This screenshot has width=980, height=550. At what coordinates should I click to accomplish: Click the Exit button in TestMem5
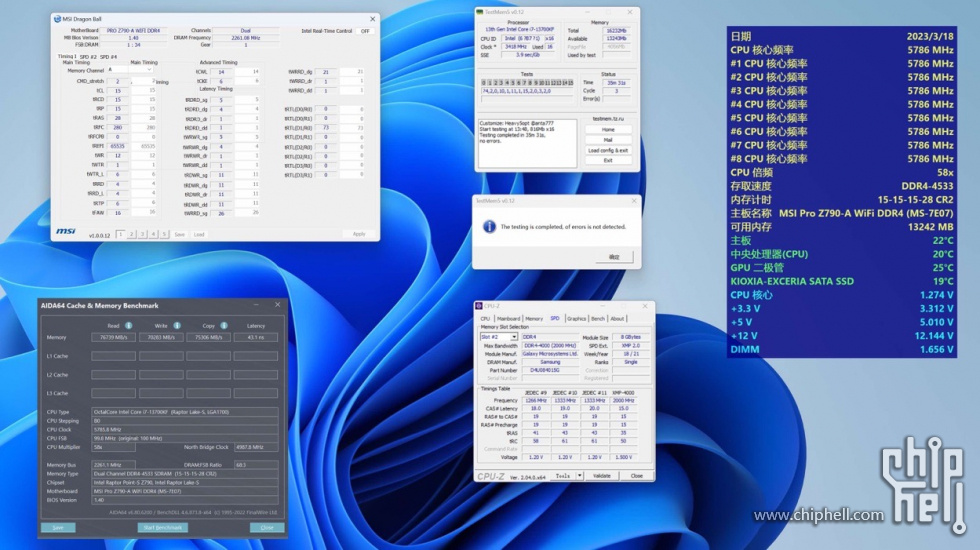click(x=608, y=161)
